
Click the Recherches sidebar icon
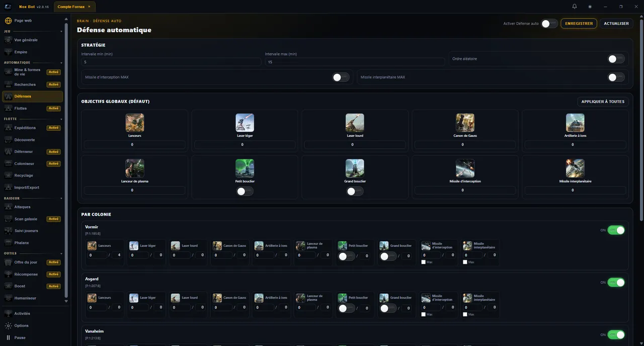(8, 84)
